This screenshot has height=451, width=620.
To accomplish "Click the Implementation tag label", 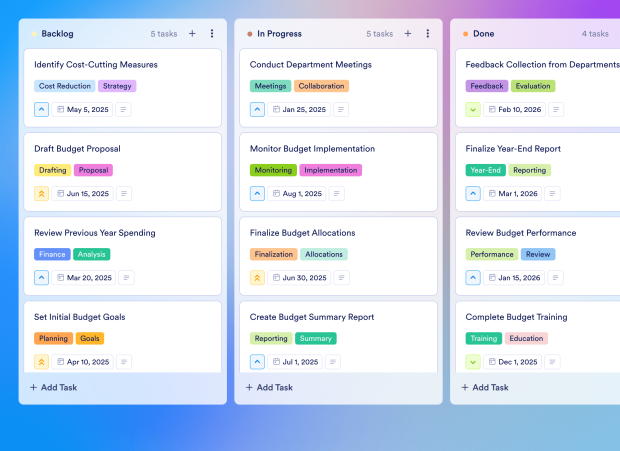I will [x=330, y=170].
